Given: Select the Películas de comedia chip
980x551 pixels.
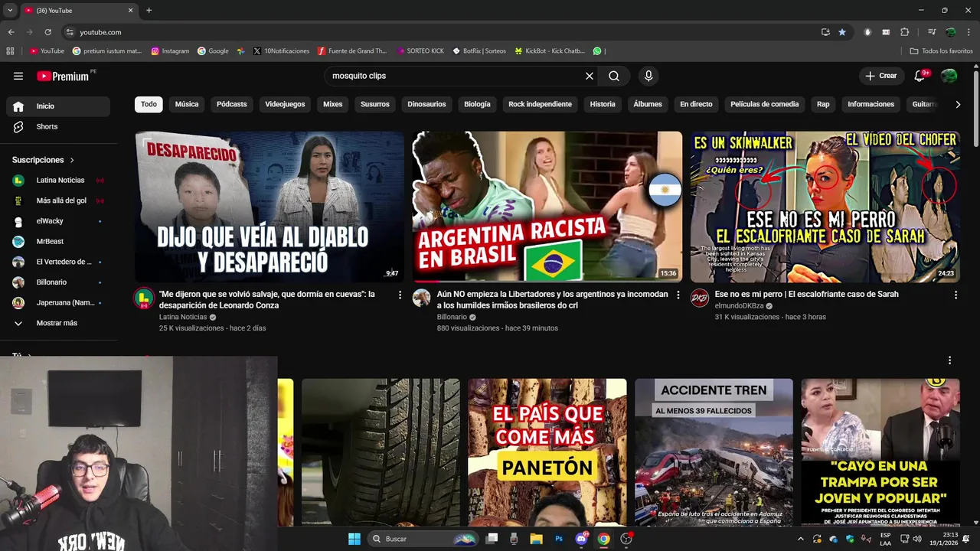Looking at the screenshot, I should [764, 104].
